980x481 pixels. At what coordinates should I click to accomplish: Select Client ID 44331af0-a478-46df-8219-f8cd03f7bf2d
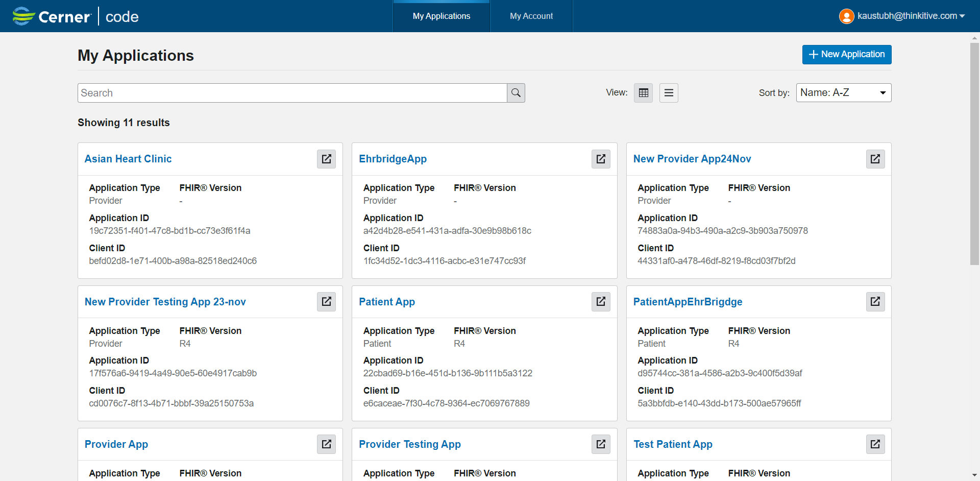coord(716,261)
